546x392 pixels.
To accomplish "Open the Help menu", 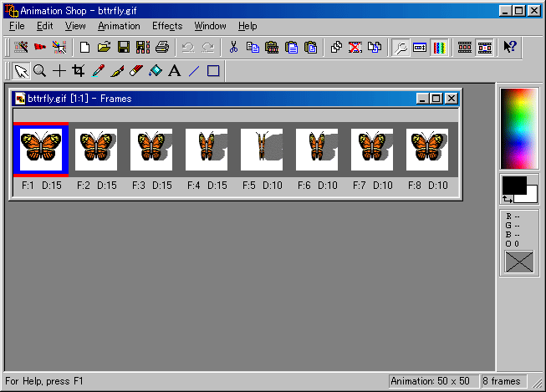I will pyautogui.click(x=247, y=26).
